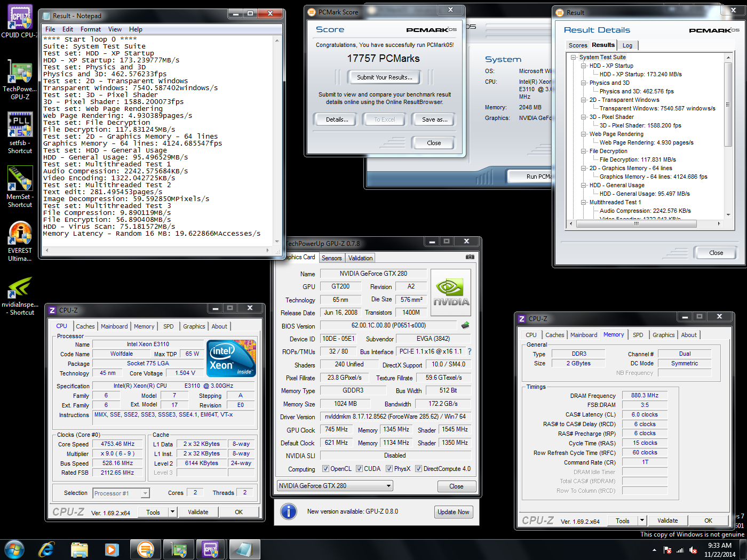Collapse the Multithreaded Test 1 tree node
Image resolution: width=747 pixels, height=560 pixels.
tap(584, 202)
